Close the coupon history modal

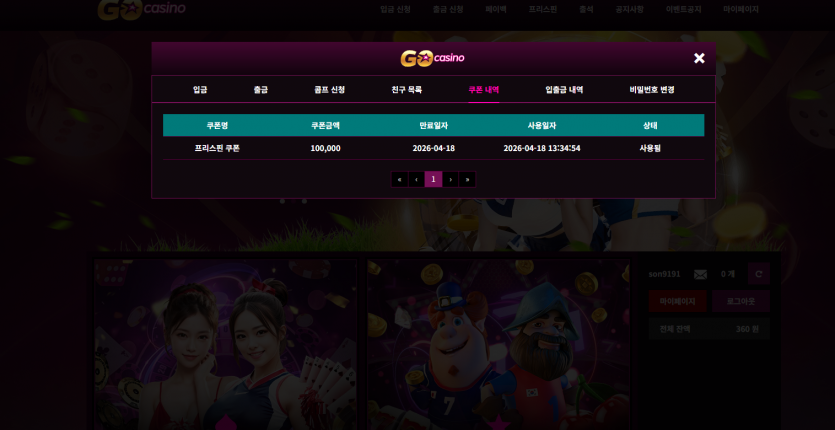point(699,58)
